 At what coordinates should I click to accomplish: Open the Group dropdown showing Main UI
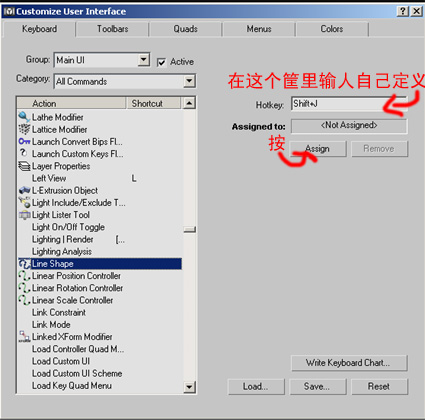(144, 60)
